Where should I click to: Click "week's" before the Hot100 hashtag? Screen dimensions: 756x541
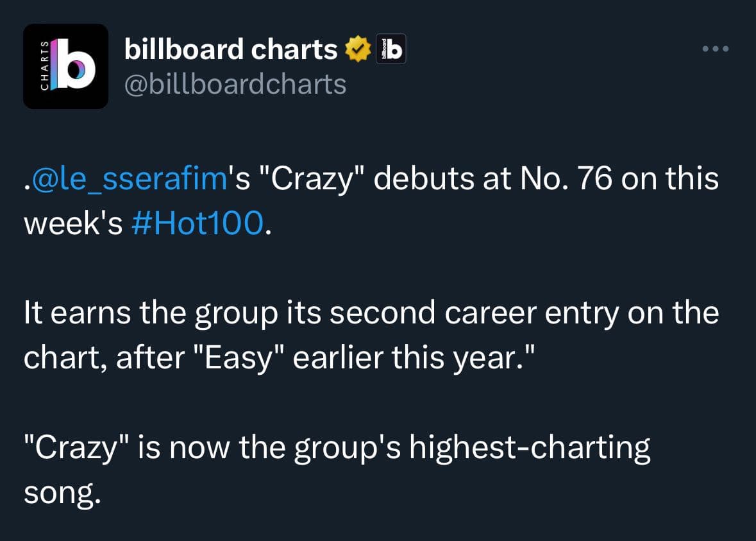[x=73, y=223]
